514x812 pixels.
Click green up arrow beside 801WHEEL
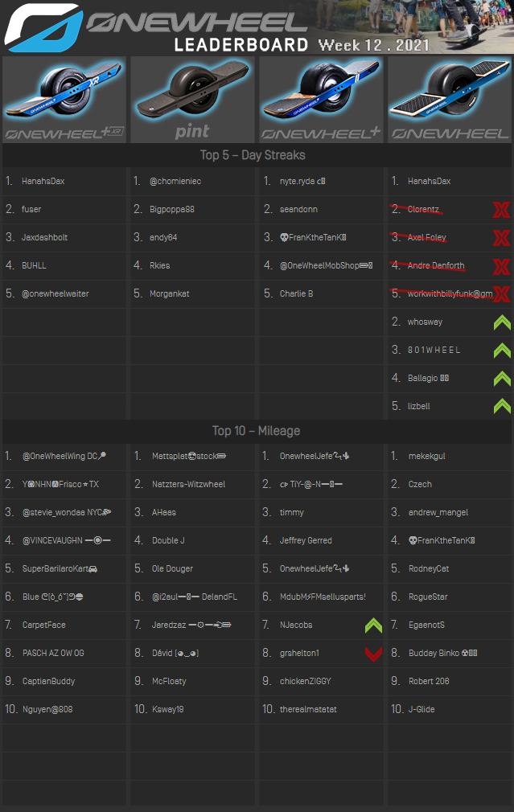click(502, 351)
